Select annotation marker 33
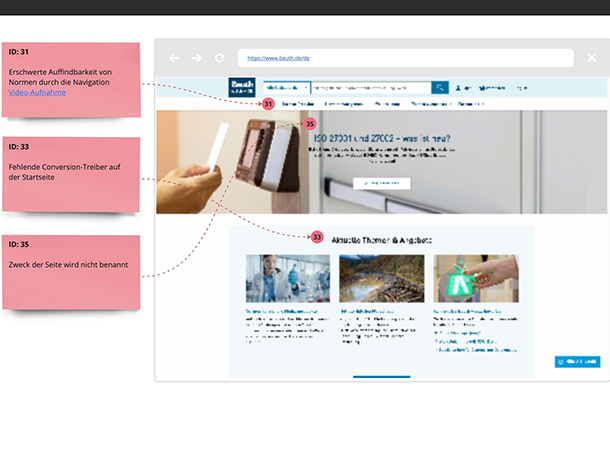The width and height of the screenshot is (610, 456). [x=317, y=237]
